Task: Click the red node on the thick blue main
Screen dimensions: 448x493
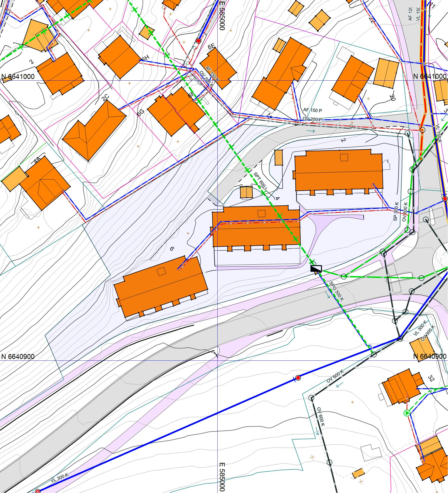Action: (x=298, y=378)
